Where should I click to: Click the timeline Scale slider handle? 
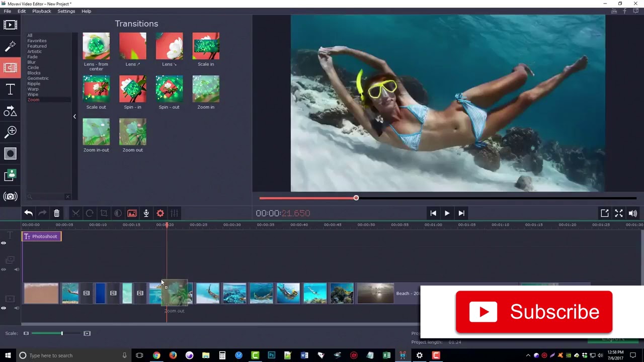62,333
